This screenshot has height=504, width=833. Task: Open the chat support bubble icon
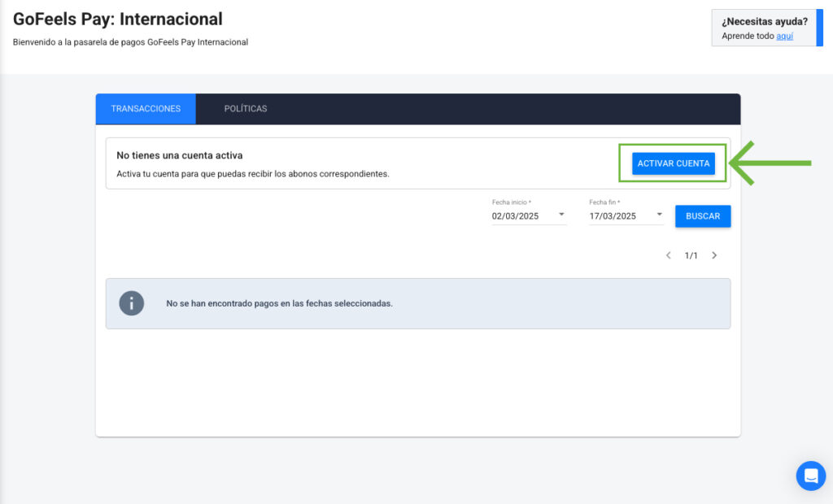click(810, 476)
